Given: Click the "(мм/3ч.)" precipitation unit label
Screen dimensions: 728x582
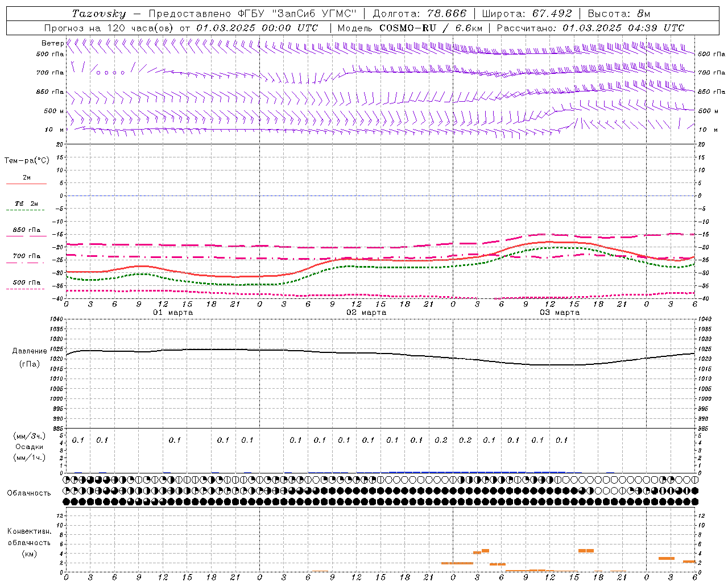Looking at the screenshot, I should pyautogui.click(x=30, y=436).
